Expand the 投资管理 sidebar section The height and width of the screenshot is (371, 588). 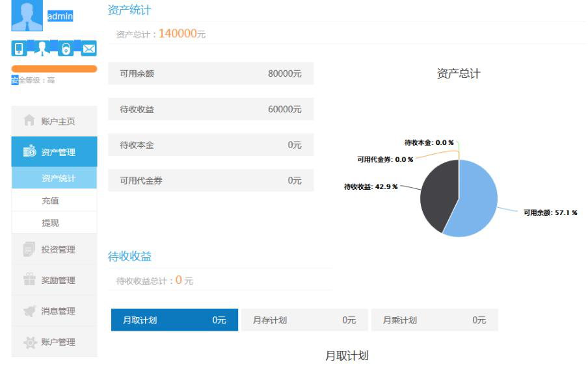click(55, 249)
